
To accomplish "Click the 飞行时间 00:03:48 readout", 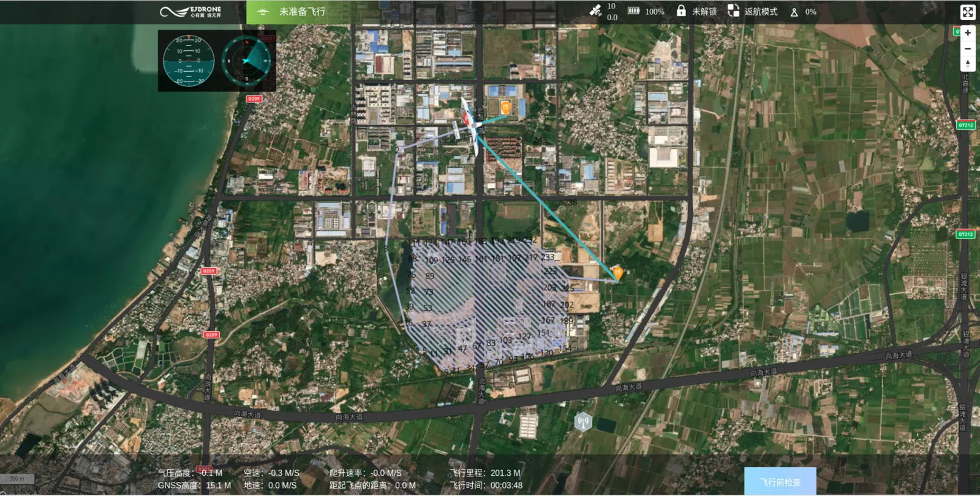I will pyautogui.click(x=486, y=485).
